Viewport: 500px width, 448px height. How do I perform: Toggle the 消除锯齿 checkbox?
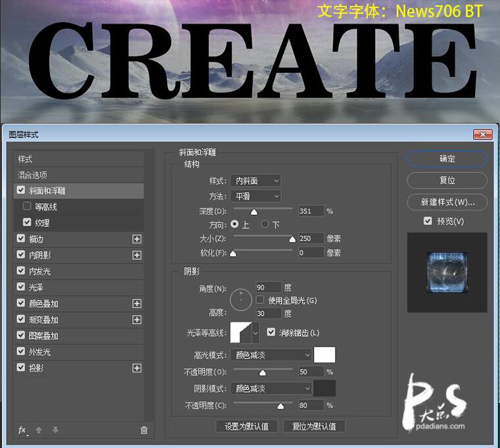(271, 332)
